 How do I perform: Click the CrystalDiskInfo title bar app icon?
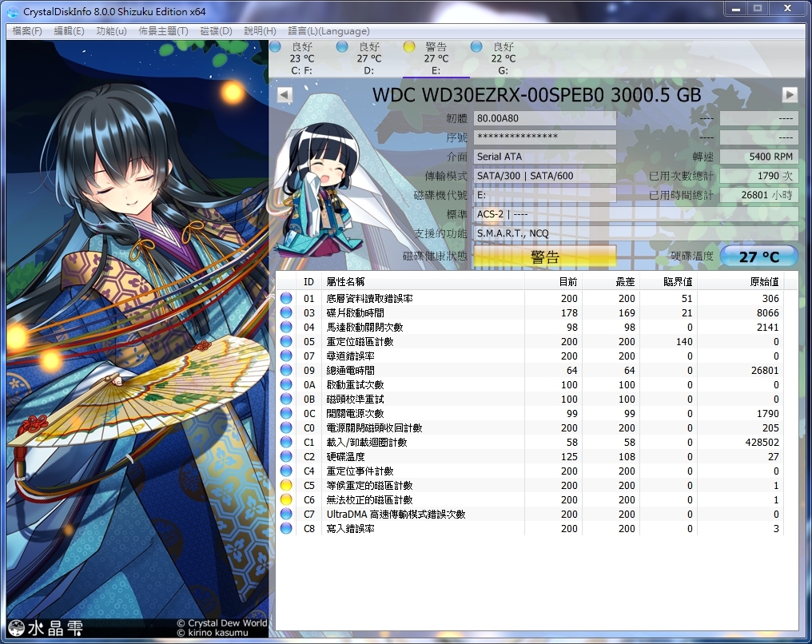pyautogui.click(x=13, y=11)
